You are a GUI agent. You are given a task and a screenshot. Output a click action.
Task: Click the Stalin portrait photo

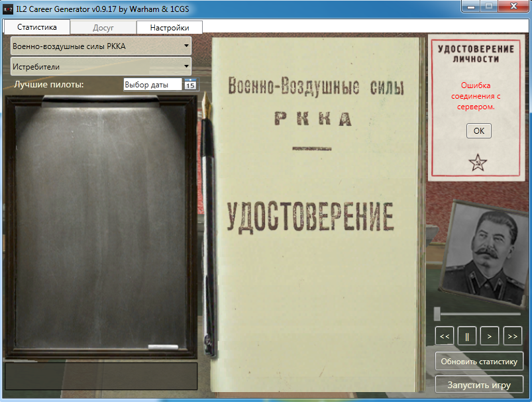(x=484, y=254)
